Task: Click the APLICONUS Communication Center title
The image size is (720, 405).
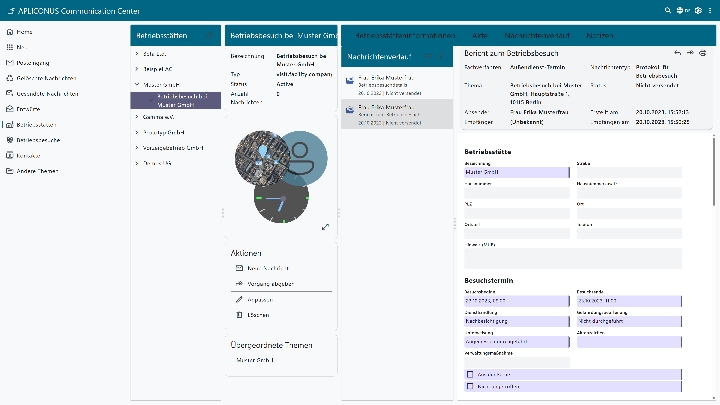Action: coord(79,11)
